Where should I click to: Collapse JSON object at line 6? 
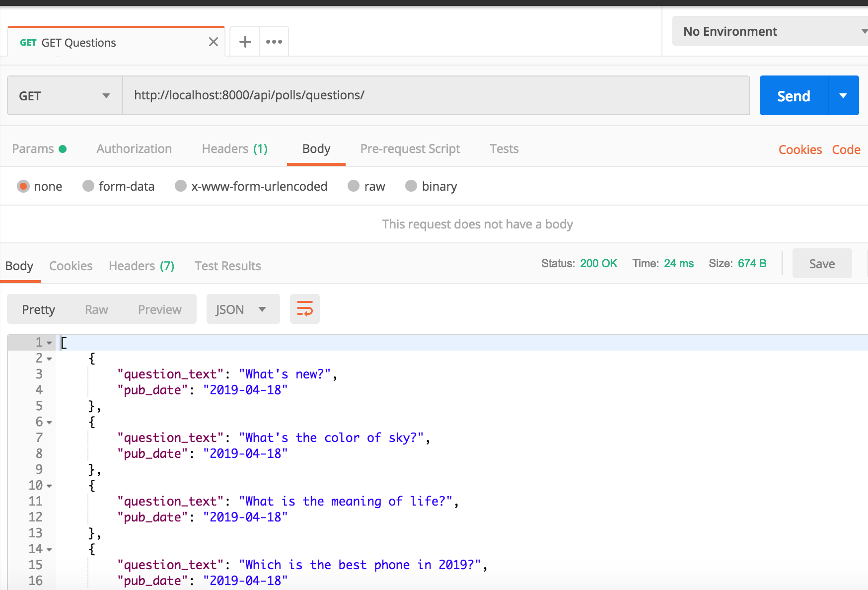click(x=49, y=422)
